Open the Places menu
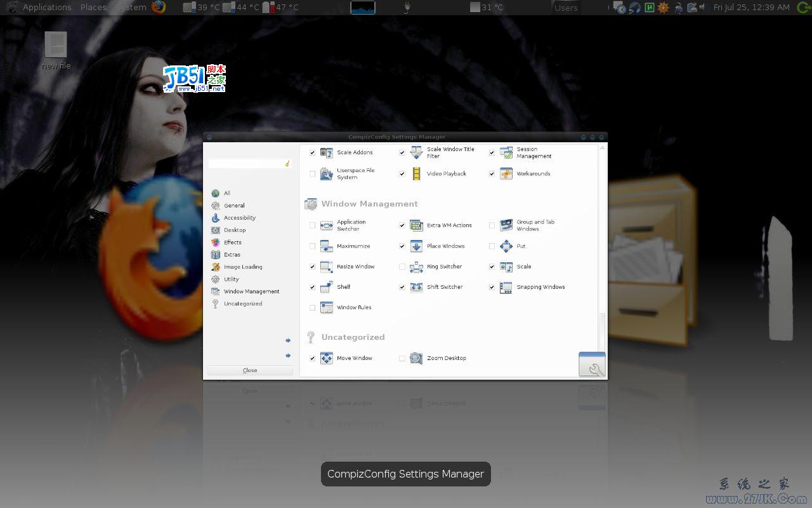 [x=93, y=7]
